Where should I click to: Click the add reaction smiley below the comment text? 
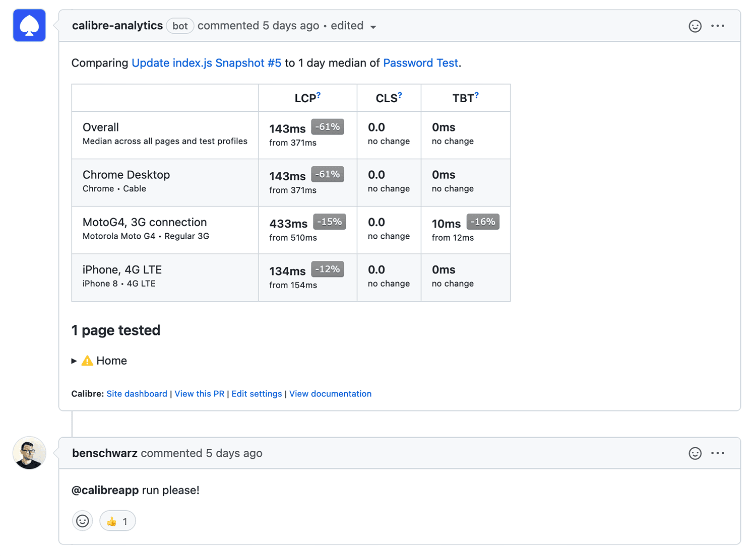[82, 521]
